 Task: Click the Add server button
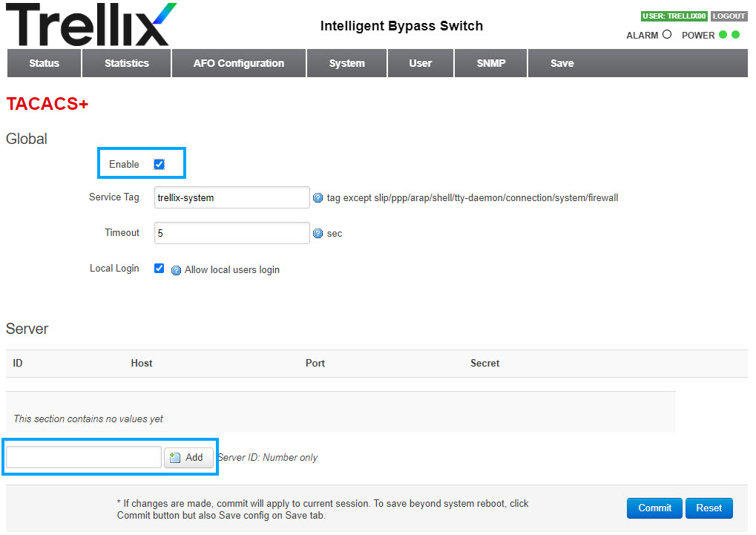coord(188,457)
